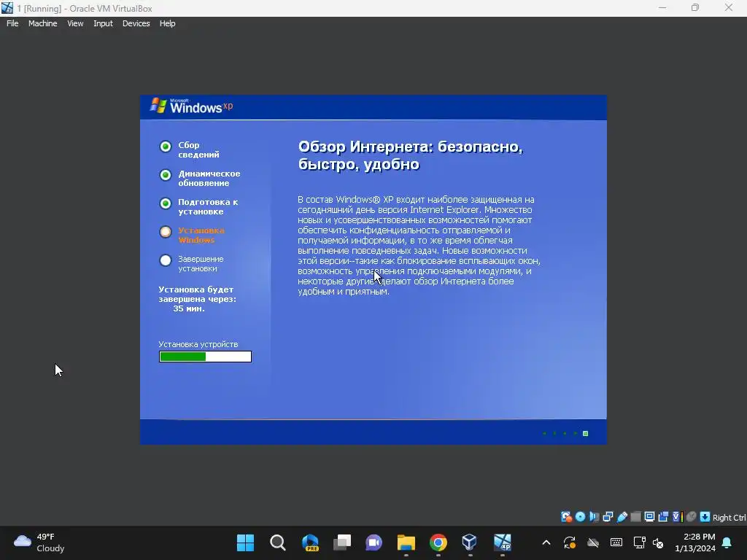This screenshot has width=747, height=560.
Task: Click the 'Обзор Интернета' heading
Action: click(410, 155)
